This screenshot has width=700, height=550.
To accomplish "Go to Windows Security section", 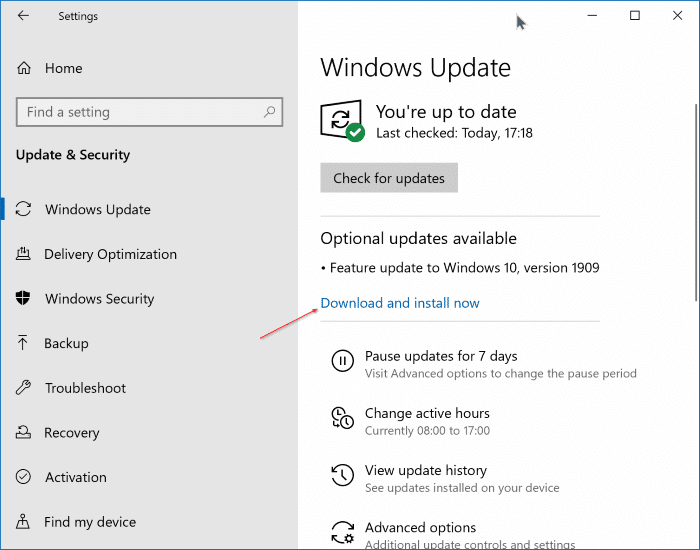I will 100,299.
